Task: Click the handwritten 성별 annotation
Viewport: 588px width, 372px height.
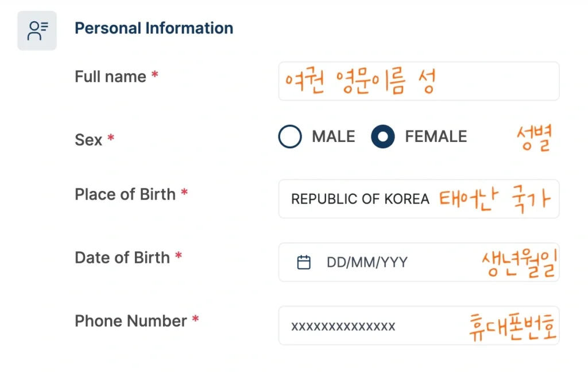Action: tap(534, 139)
